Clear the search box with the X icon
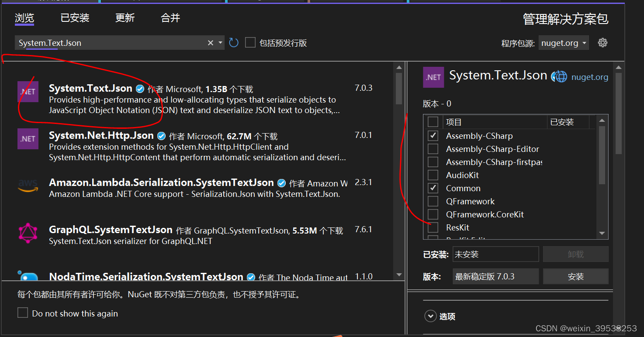 [x=210, y=43]
